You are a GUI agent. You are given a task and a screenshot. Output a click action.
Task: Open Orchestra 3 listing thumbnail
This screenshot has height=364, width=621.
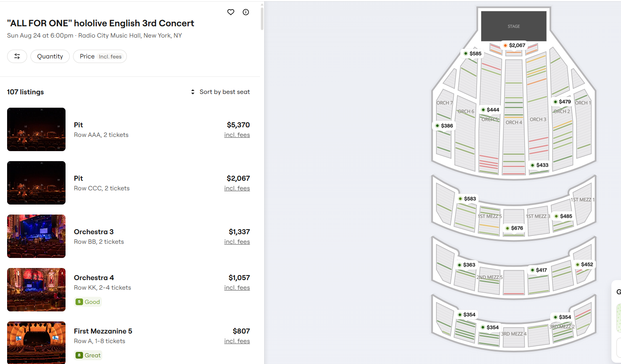coord(36,236)
